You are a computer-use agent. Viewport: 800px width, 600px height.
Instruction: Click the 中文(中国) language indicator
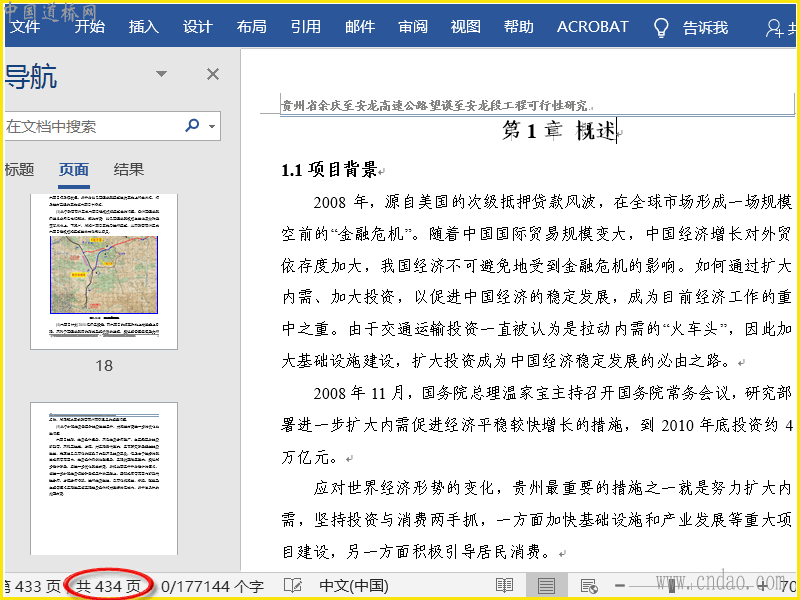(354, 586)
